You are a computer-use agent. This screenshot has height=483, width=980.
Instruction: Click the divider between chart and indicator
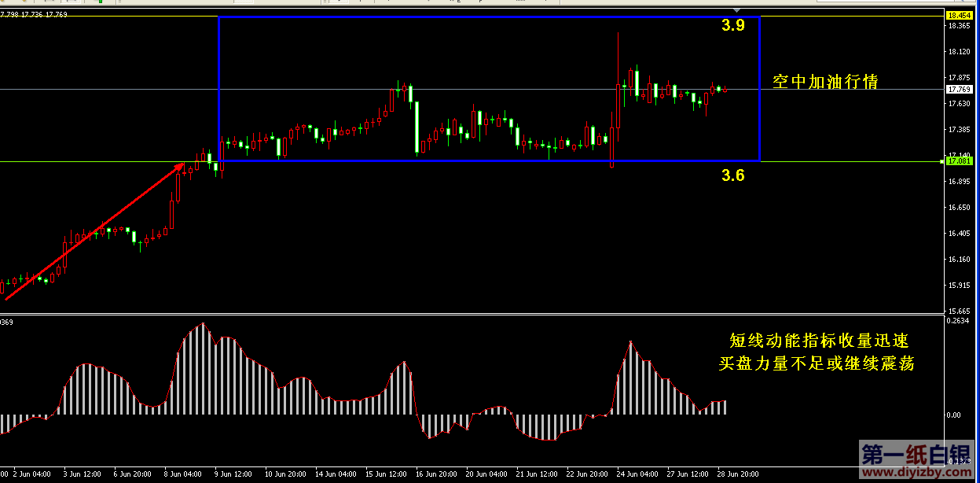pyautogui.click(x=472, y=315)
